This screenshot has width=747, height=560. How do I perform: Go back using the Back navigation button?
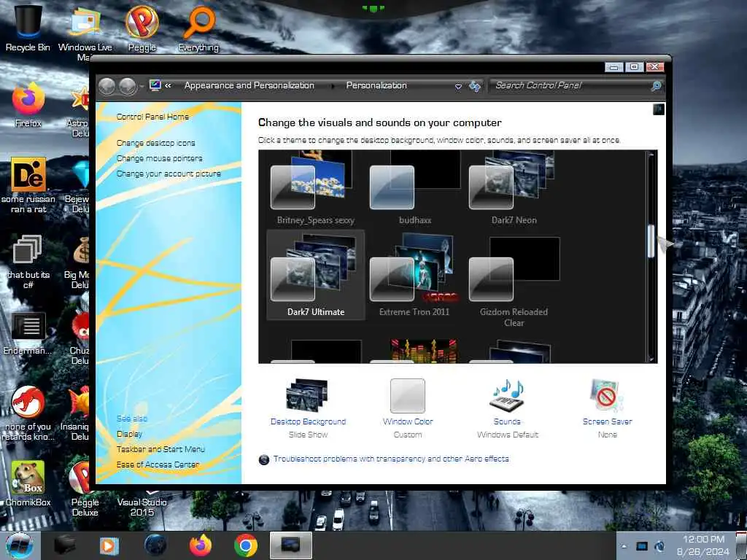pos(107,86)
